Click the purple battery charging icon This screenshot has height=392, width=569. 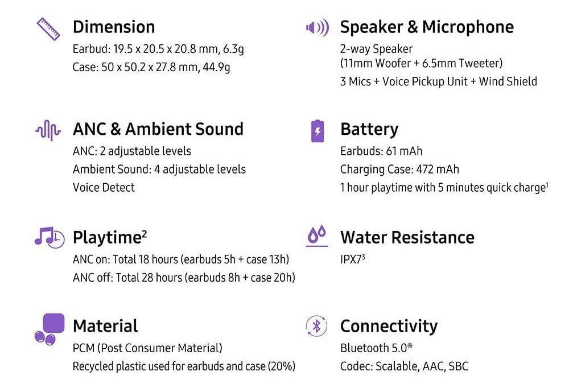(x=318, y=131)
